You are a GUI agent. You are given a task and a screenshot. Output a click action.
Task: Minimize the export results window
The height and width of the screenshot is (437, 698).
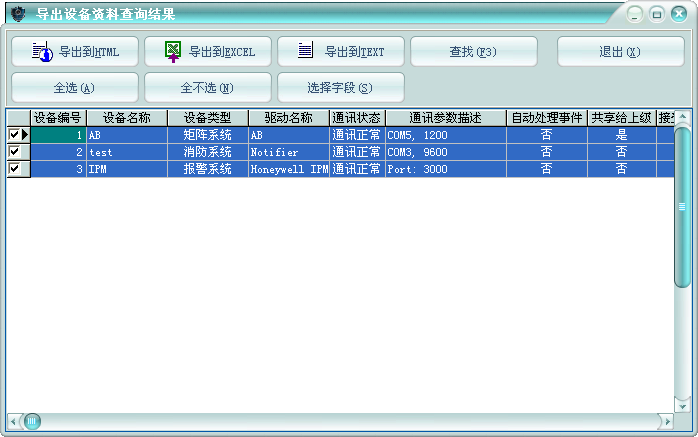[x=636, y=14]
